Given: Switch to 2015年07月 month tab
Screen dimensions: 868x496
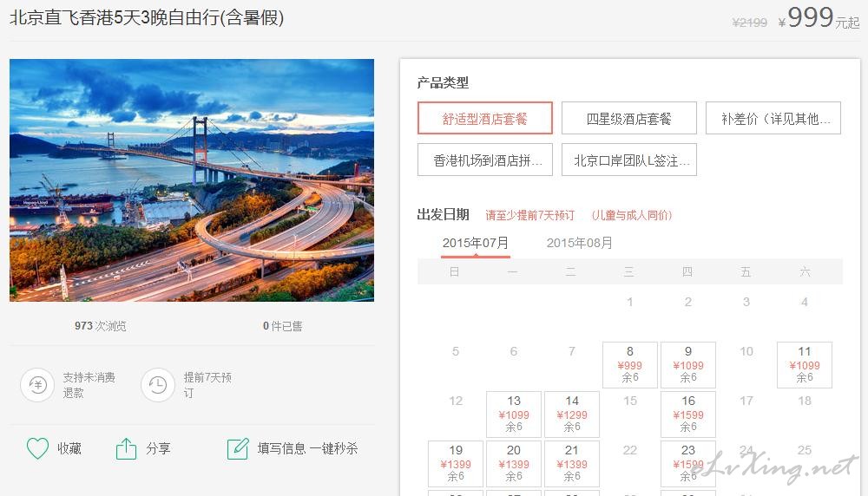Looking at the screenshot, I should click(476, 244).
